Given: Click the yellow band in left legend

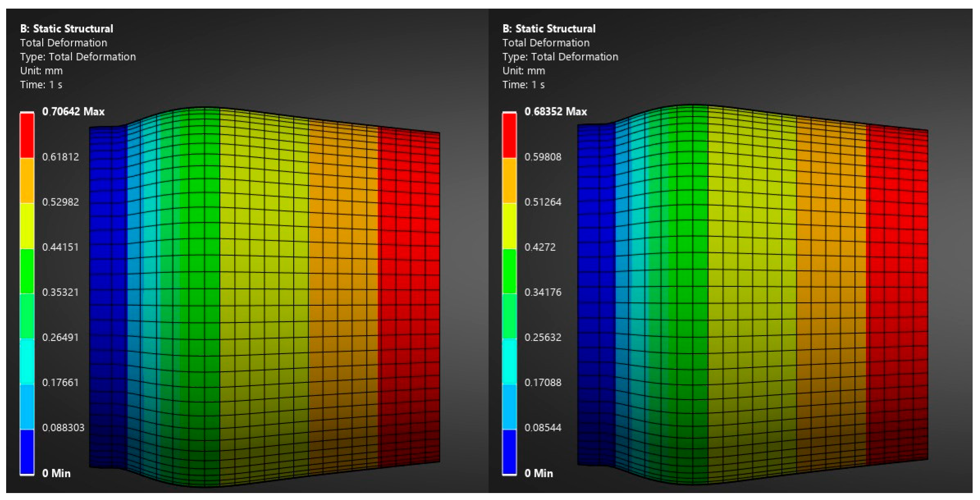Looking at the screenshot, I should point(27,225).
